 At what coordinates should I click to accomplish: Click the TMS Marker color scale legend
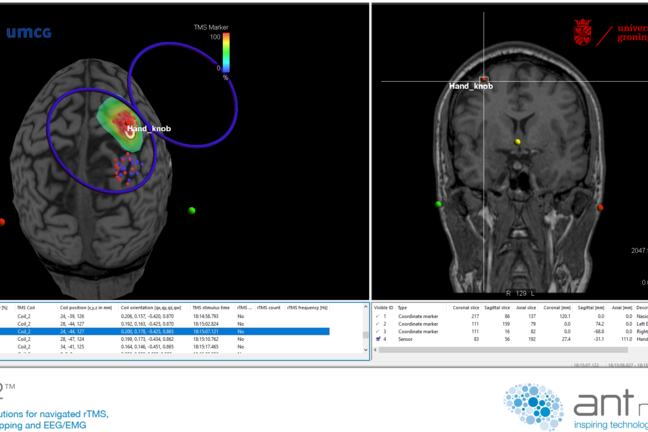(x=225, y=53)
